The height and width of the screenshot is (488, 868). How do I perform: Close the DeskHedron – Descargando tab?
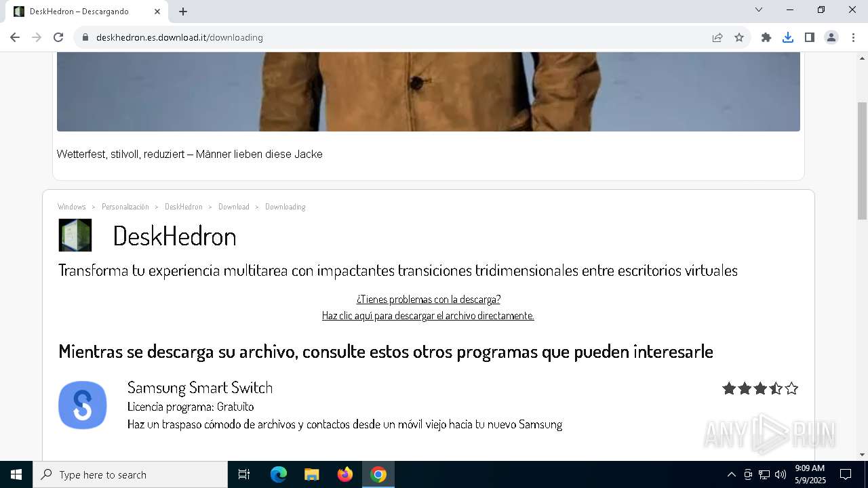(157, 12)
